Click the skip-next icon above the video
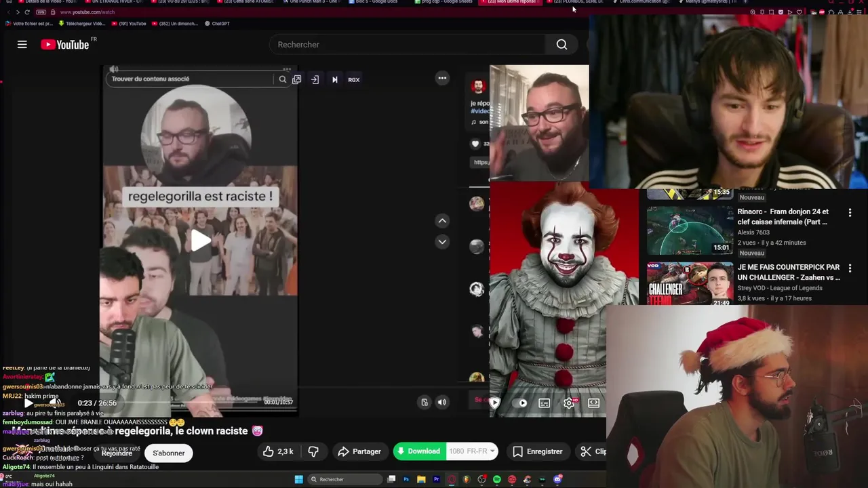The height and width of the screenshot is (488, 868). (334, 79)
